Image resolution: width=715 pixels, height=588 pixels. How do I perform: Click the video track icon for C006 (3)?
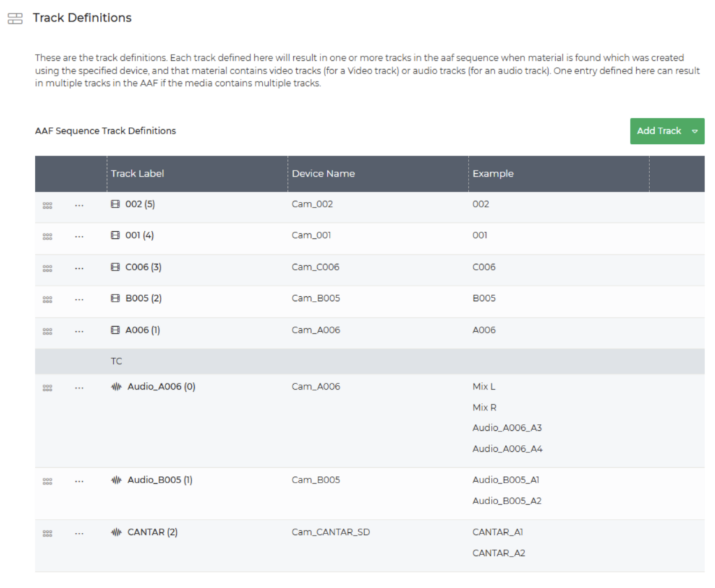pyautogui.click(x=115, y=267)
